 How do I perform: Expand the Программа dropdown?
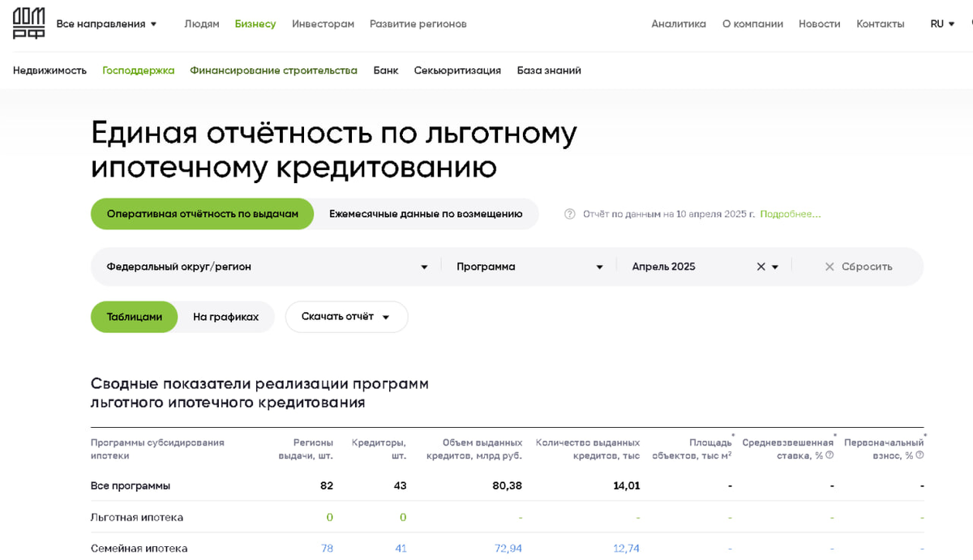pyautogui.click(x=529, y=267)
